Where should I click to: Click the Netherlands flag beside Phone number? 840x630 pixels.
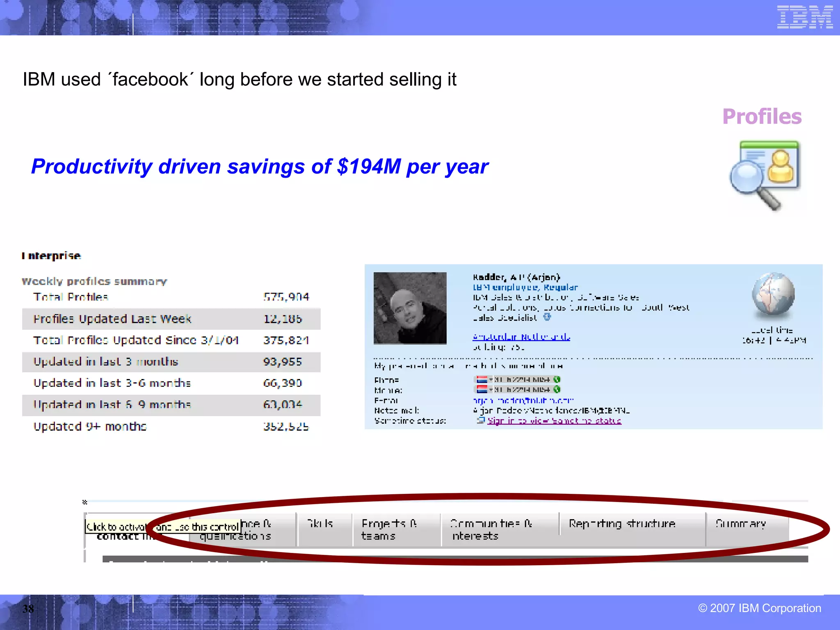point(482,379)
